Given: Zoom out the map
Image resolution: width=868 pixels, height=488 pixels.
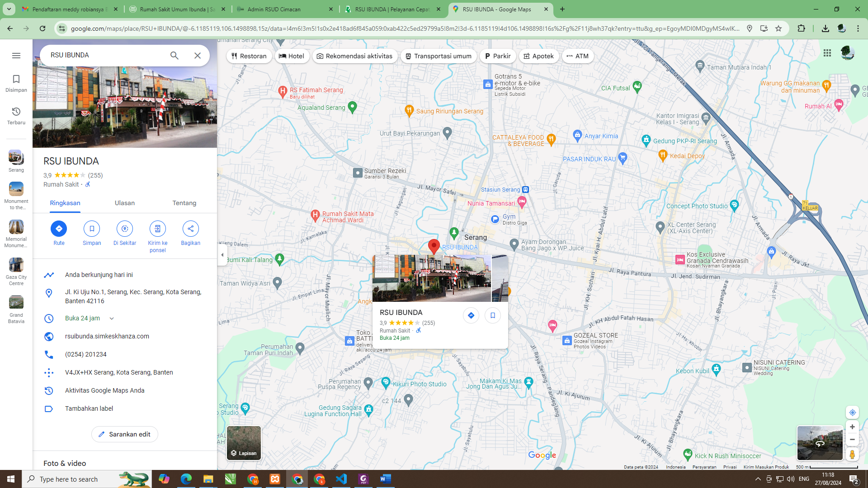Looking at the screenshot, I should 852,439.
